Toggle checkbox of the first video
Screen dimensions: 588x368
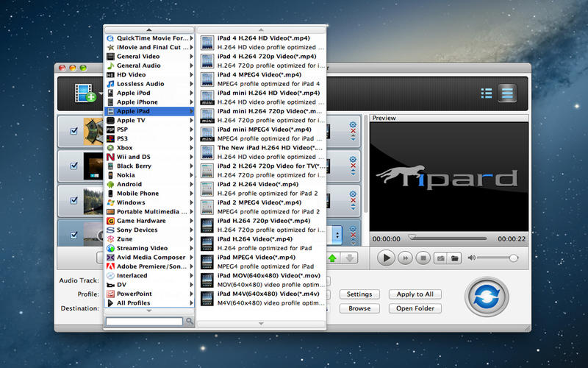point(74,131)
